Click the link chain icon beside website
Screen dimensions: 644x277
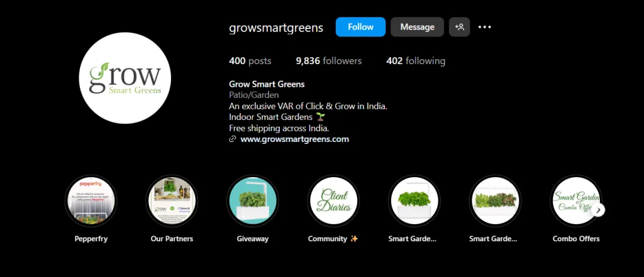click(233, 139)
